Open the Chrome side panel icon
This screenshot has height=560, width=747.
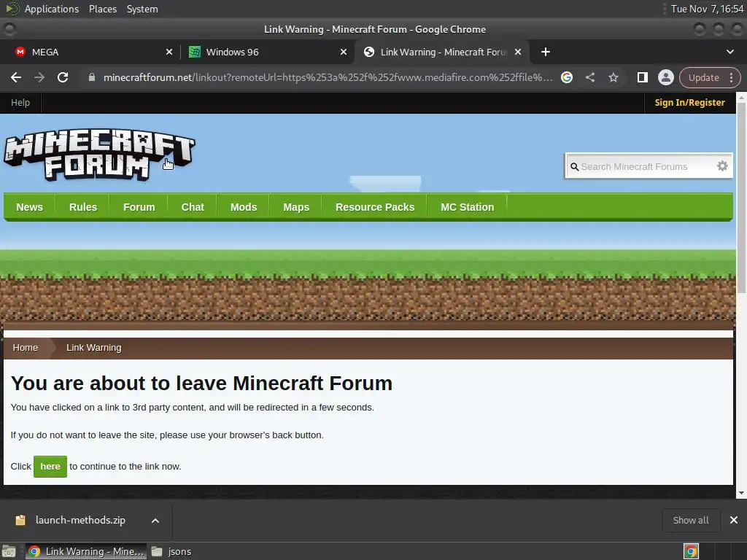[x=642, y=77]
